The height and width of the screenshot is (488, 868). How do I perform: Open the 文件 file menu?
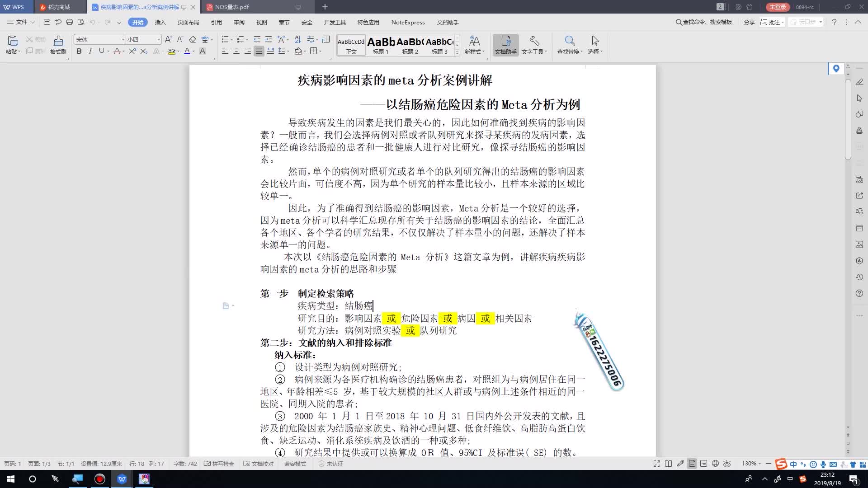click(21, 22)
